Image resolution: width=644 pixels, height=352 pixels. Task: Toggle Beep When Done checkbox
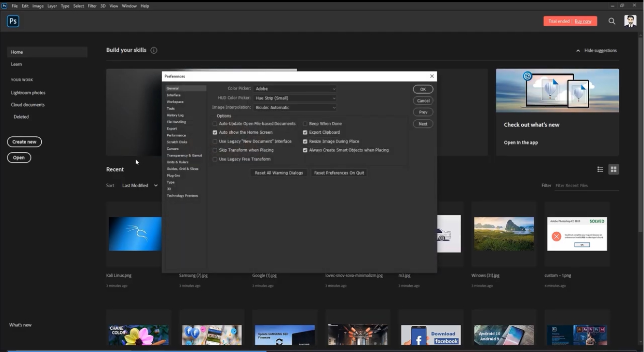[305, 124]
